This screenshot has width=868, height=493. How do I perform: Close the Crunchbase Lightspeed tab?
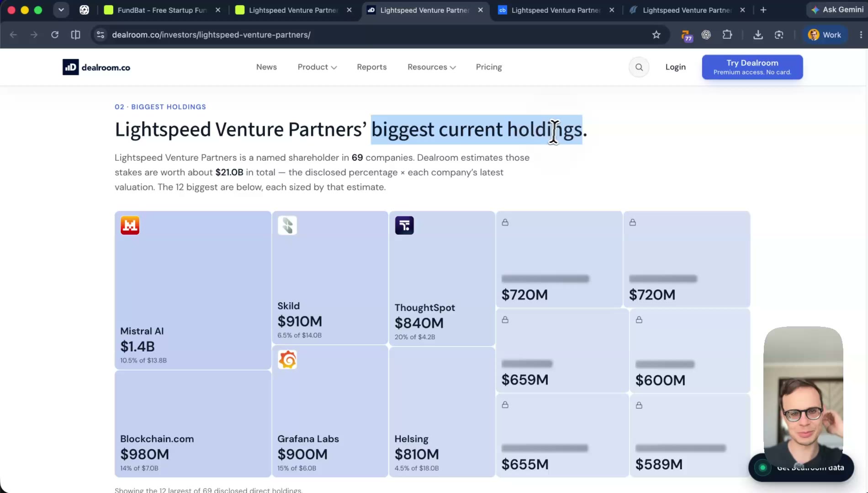(x=612, y=10)
